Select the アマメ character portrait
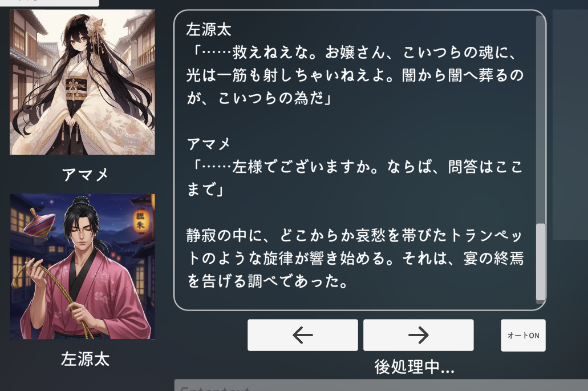588x391 pixels. (x=82, y=82)
